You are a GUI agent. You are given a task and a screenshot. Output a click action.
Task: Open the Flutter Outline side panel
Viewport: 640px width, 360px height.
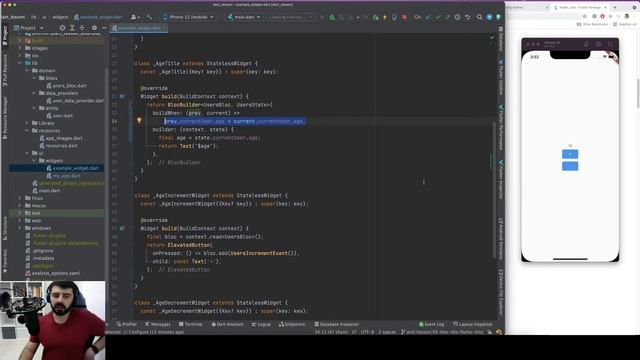pyautogui.click(x=501, y=78)
